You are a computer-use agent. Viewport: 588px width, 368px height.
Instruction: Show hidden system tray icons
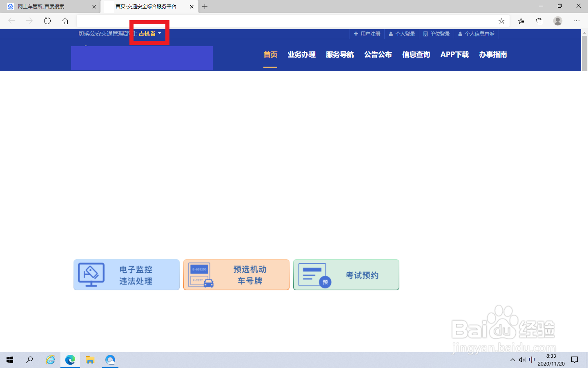513,360
